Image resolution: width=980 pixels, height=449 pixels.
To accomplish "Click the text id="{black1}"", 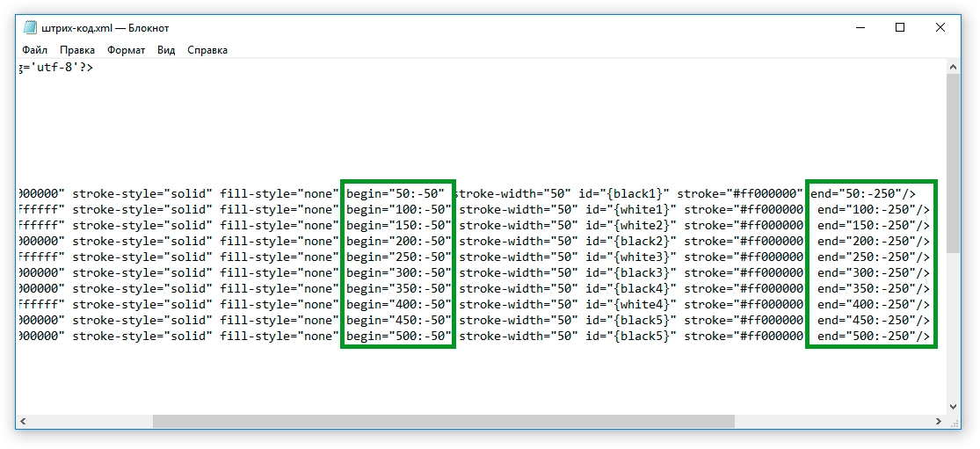I will pos(624,193).
